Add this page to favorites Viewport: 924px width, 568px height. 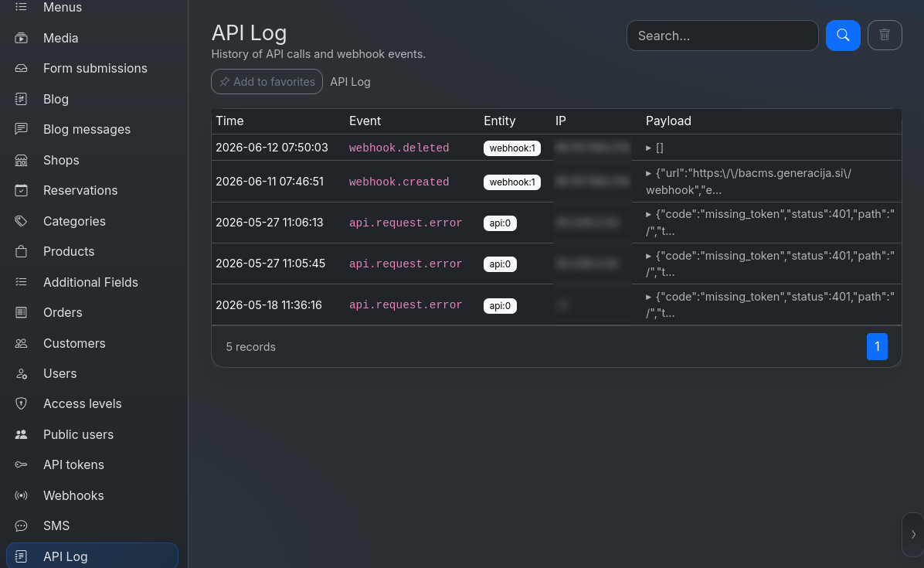tap(267, 82)
